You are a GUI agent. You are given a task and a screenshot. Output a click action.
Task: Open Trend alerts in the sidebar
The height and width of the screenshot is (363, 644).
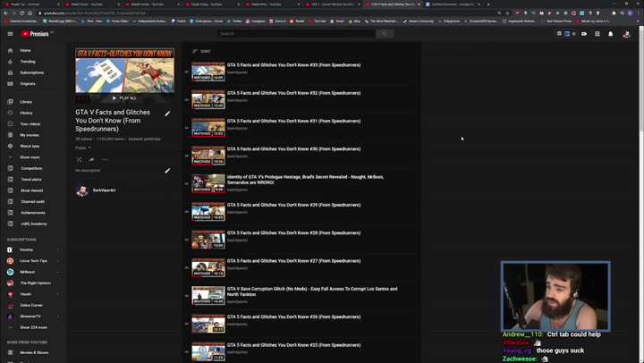pos(33,180)
